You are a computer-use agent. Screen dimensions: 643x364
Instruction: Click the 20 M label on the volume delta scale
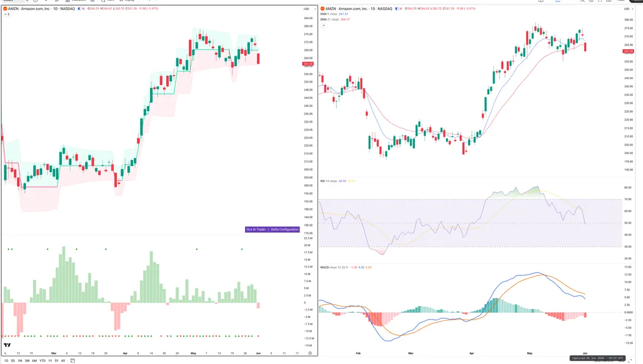(307, 245)
